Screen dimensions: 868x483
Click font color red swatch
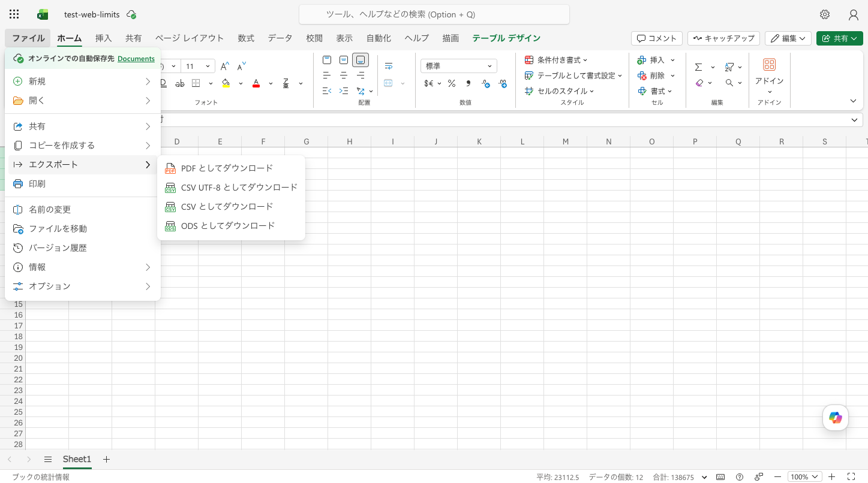(x=256, y=83)
